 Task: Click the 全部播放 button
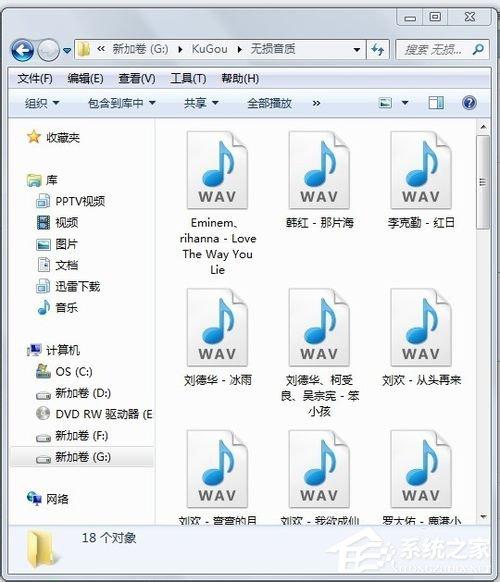[269, 103]
